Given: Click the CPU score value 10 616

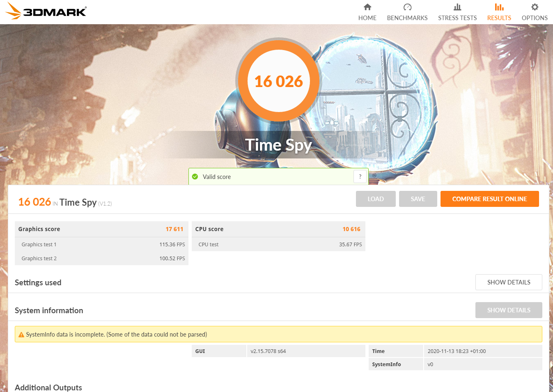Looking at the screenshot, I should 351,229.
